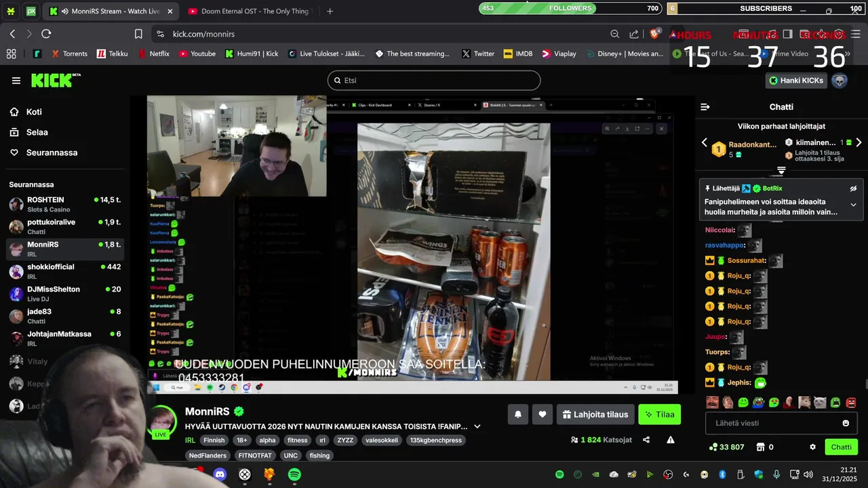Expand the stream title chevron
868x488 pixels.
pyautogui.click(x=477, y=426)
